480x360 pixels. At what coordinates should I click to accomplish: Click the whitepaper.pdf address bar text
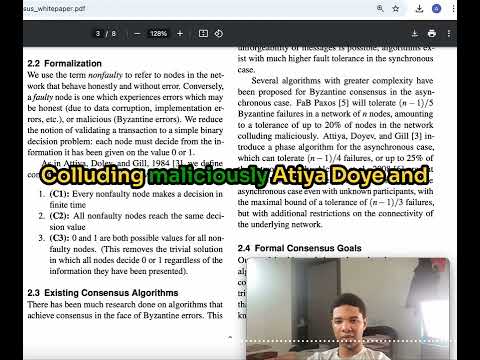click(55, 8)
